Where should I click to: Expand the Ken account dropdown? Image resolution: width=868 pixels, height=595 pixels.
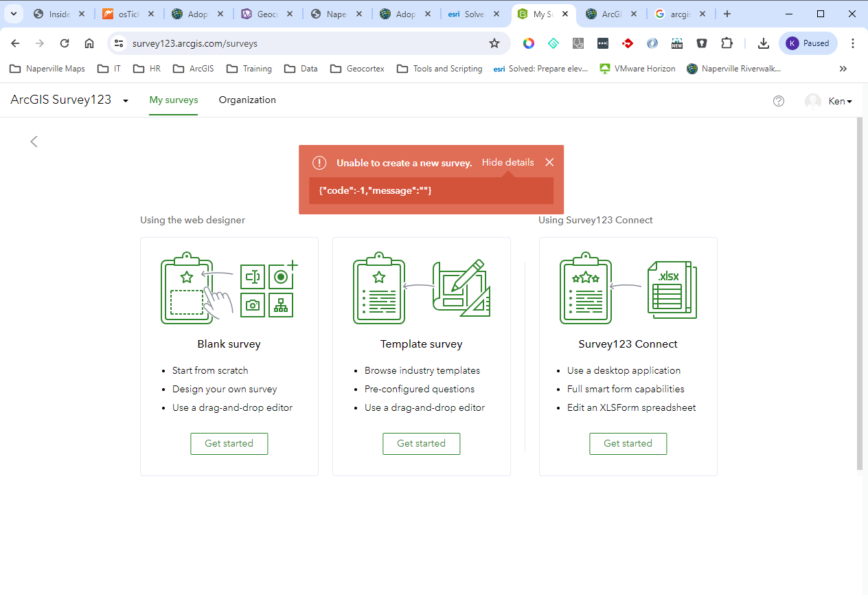click(841, 101)
